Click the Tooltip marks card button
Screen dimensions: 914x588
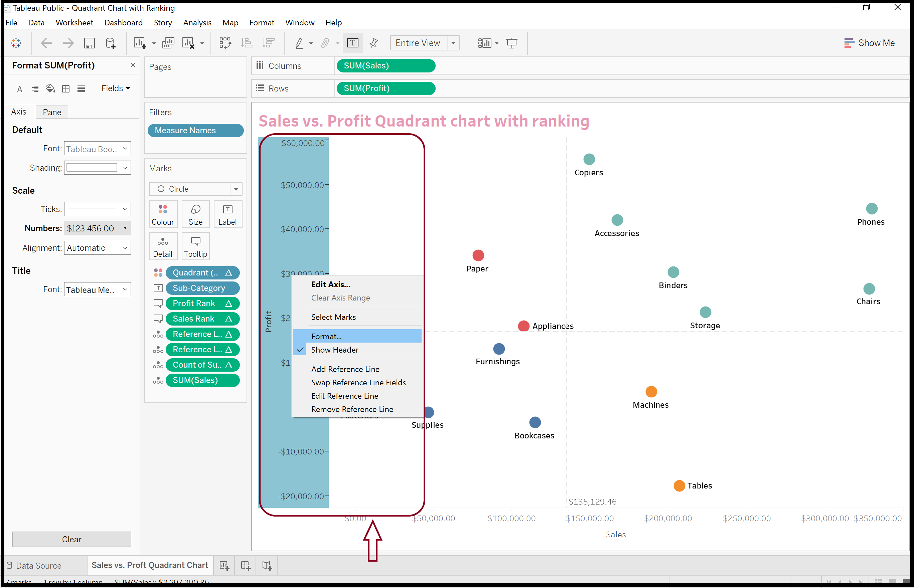coord(195,246)
